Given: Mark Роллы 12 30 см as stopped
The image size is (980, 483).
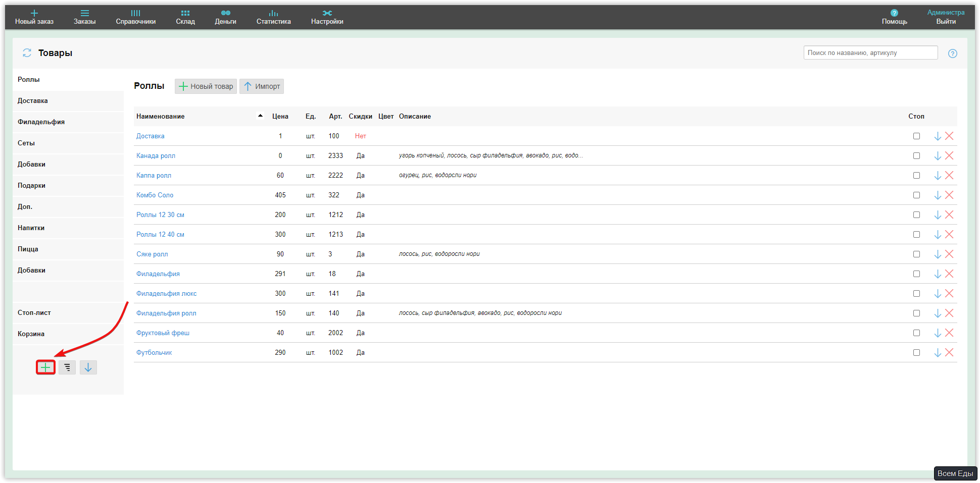Looking at the screenshot, I should click(x=916, y=214).
